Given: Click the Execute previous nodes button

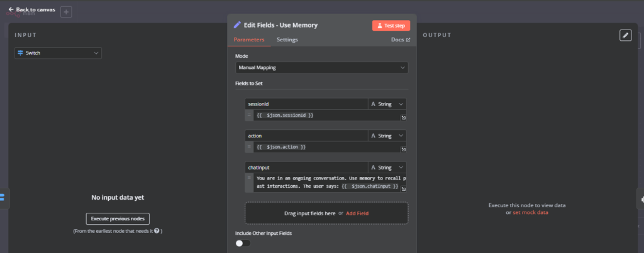Looking at the screenshot, I should coord(118,218).
